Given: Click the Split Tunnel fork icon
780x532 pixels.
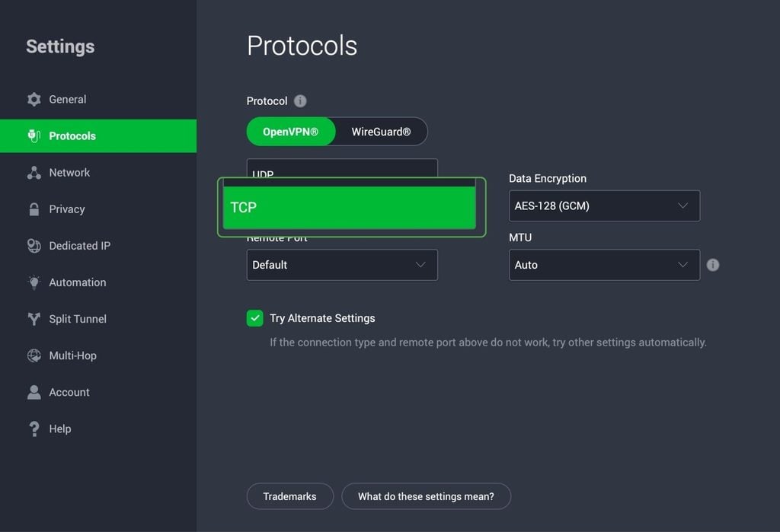Looking at the screenshot, I should [34, 319].
